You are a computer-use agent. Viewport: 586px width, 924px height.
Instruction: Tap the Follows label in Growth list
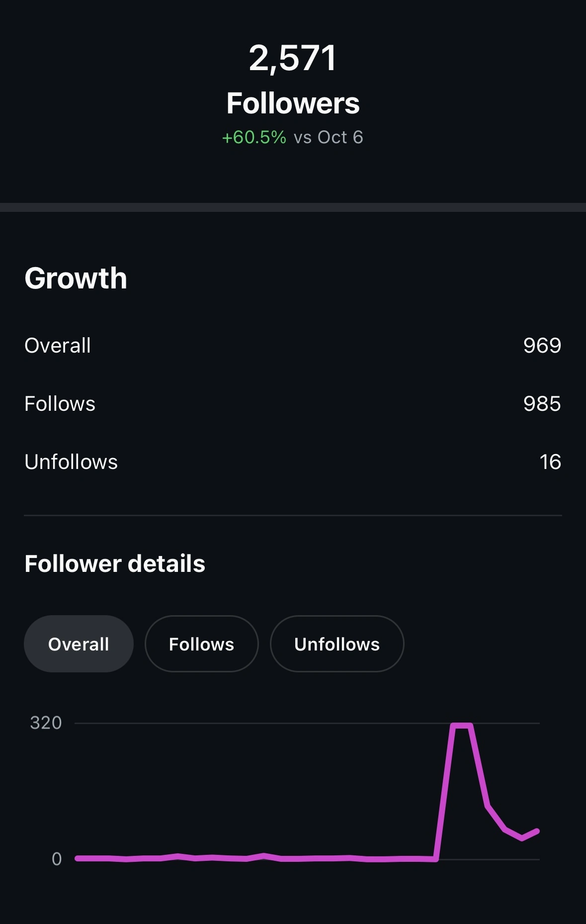[x=60, y=404]
